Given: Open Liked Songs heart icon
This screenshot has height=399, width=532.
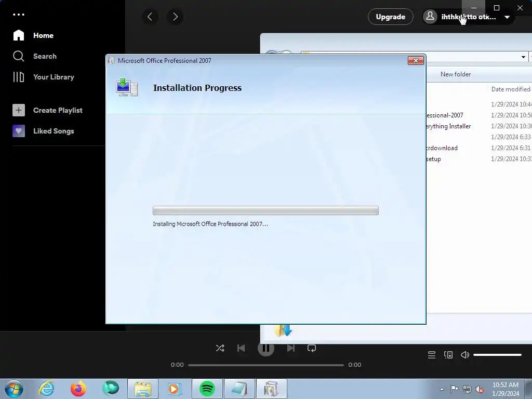Looking at the screenshot, I should [19, 131].
